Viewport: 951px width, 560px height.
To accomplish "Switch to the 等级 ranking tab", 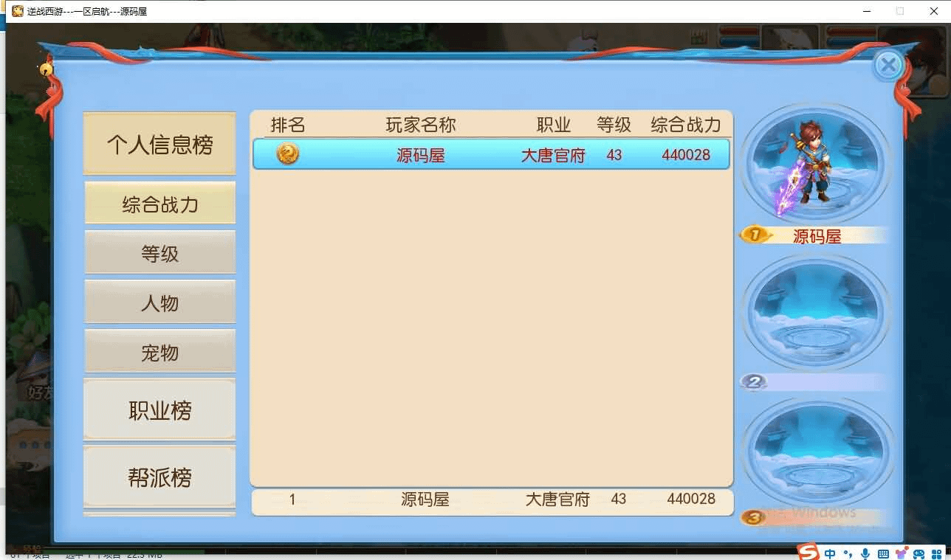I will click(x=159, y=253).
